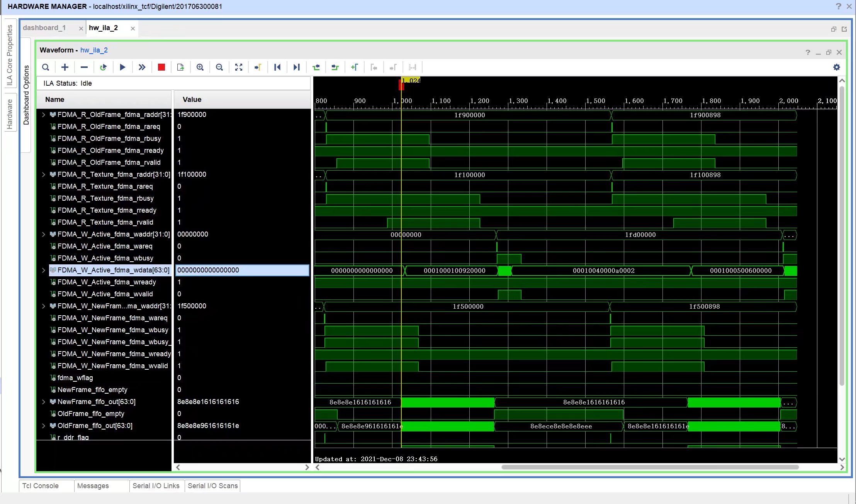Viewport: 856px width, 504px height.
Task: Click the hw_ila_2 waveform link
Action: point(94,50)
